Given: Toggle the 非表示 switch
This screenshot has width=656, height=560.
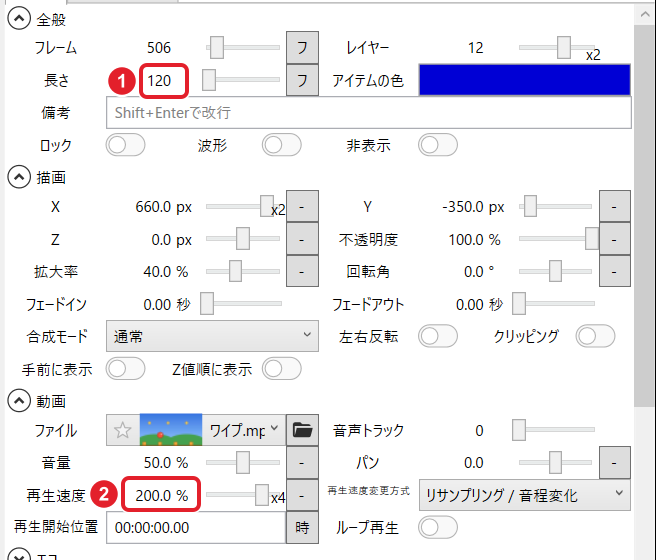Looking at the screenshot, I should click(x=438, y=145).
